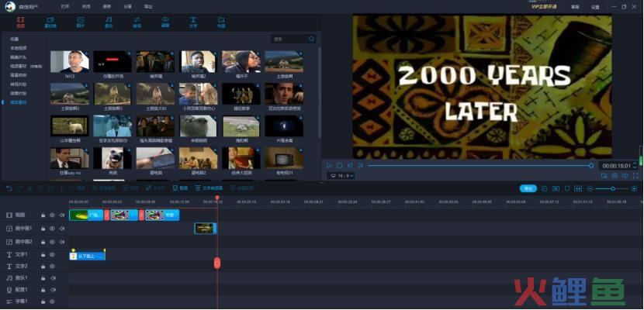This screenshot has height=310, width=644.
Task: Enter fullscreen preview
Action: coord(635,175)
